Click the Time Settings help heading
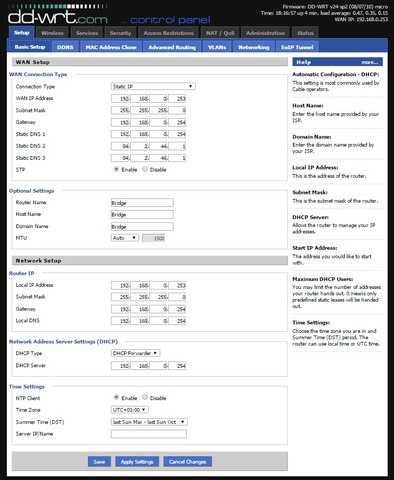 [311, 323]
